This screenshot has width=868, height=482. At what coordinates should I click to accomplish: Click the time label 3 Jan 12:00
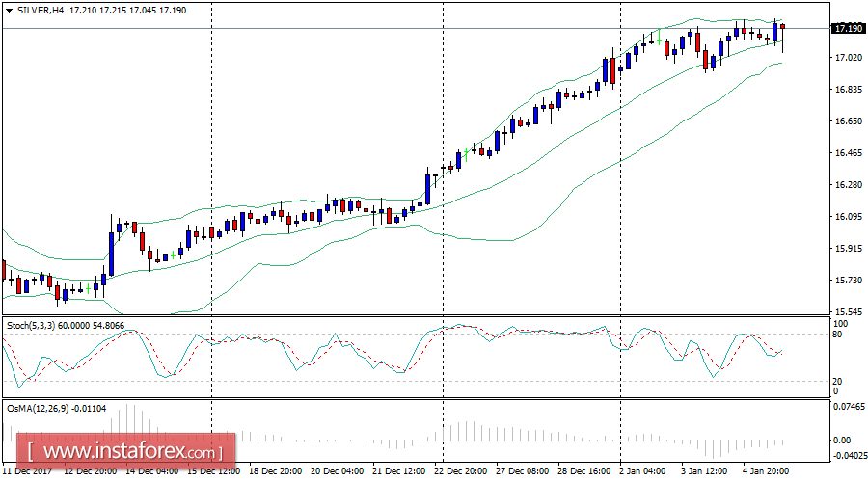(704, 471)
